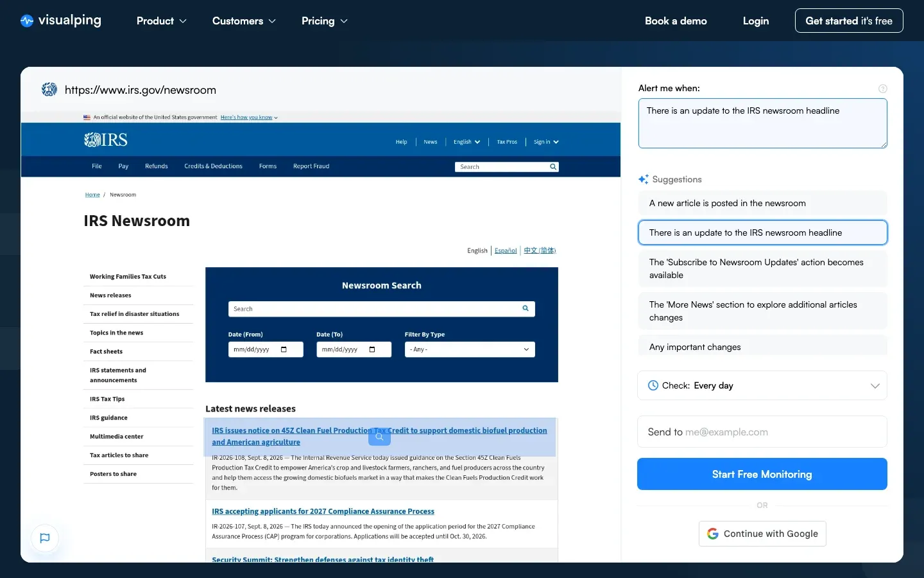Click the Home breadcrumb link
This screenshot has width=924, height=578.
pyautogui.click(x=92, y=195)
